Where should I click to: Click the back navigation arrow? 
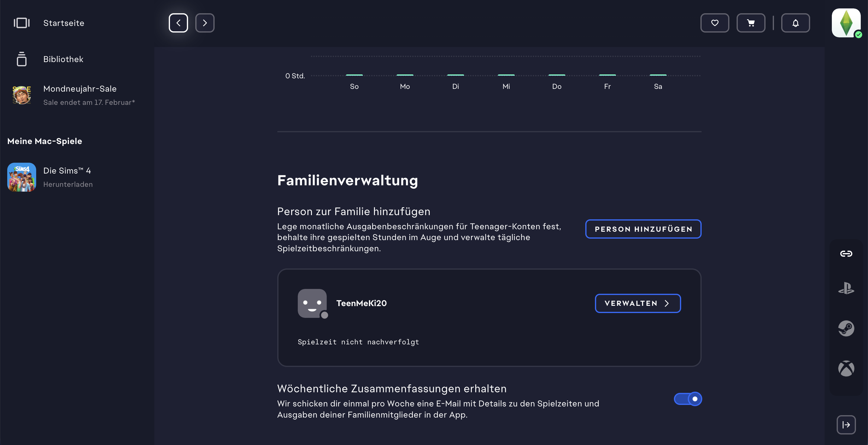(178, 23)
